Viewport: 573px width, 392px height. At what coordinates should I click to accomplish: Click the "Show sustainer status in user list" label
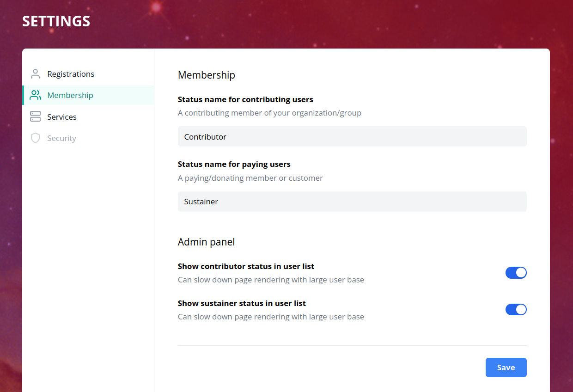242,303
